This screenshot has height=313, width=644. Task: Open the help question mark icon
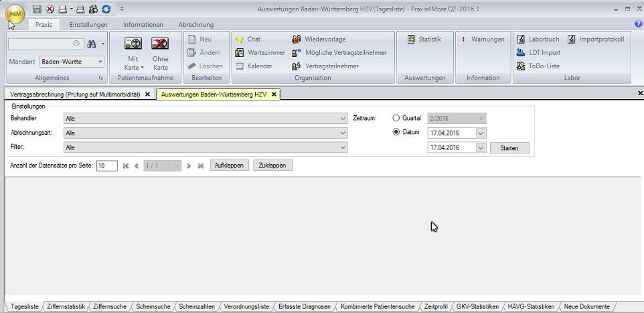coord(639,24)
